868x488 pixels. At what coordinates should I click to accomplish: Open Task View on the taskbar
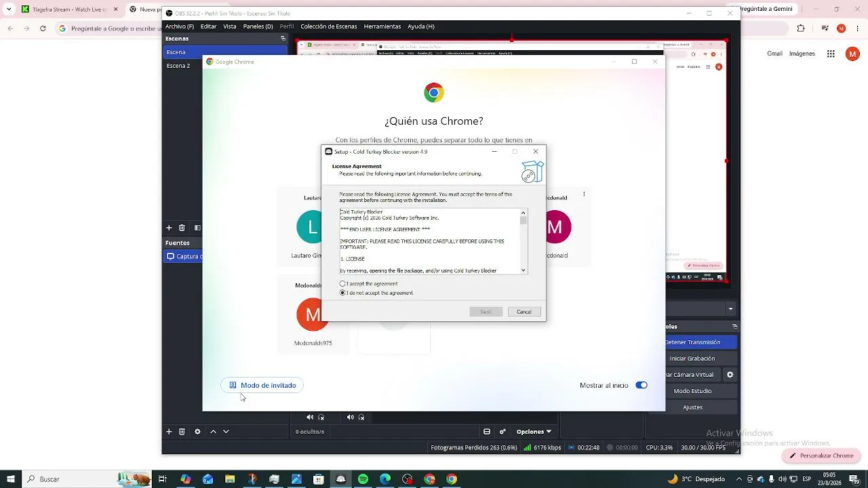click(163, 479)
